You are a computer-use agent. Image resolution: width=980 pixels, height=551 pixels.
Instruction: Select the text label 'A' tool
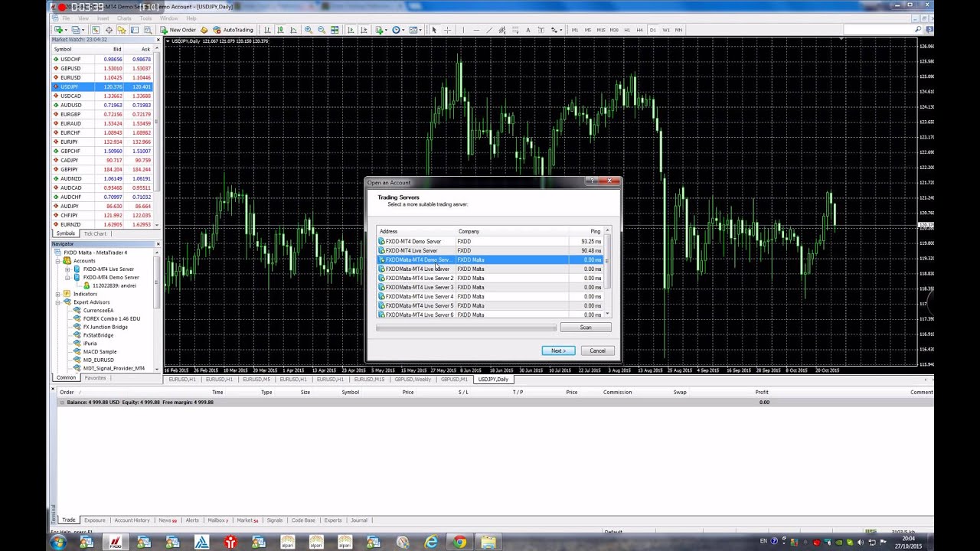pyautogui.click(x=528, y=30)
